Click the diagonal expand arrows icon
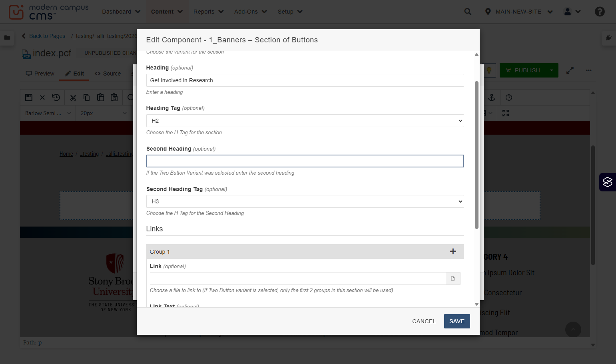Image resolution: width=616 pixels, height=364 pixels. pyautogui.click(x=570, y=70)
